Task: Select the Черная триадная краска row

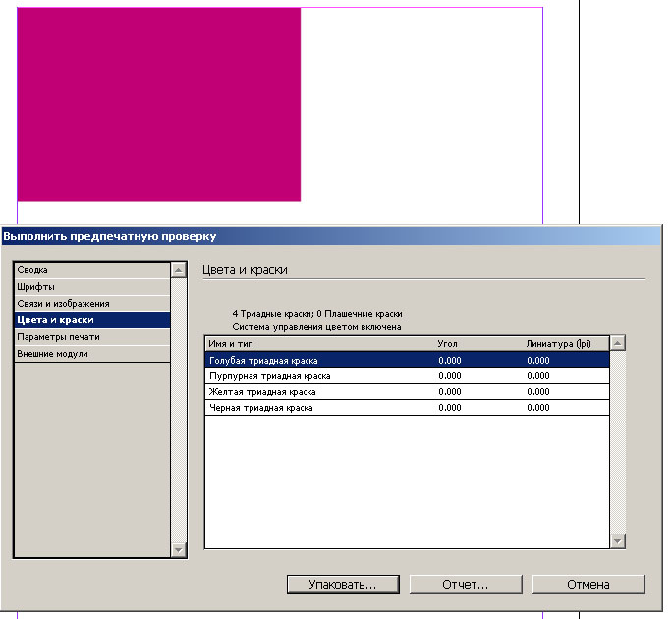Action: pyautogui.click(x=407, y=408)
